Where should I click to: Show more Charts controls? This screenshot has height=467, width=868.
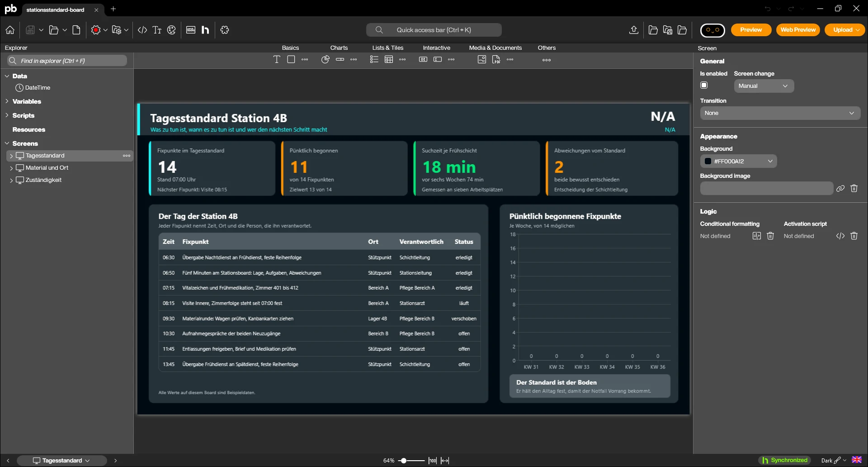pyautogui.click(x=354, y=59)
